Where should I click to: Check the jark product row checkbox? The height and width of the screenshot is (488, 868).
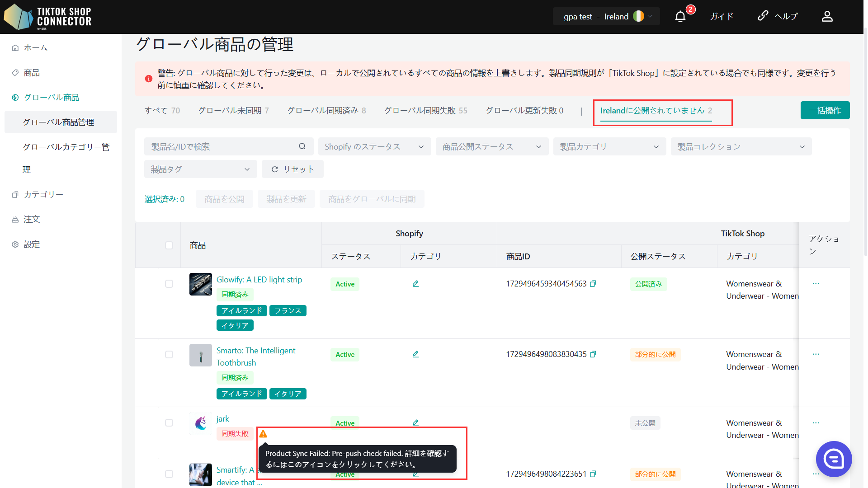click(x=169, y=423)
